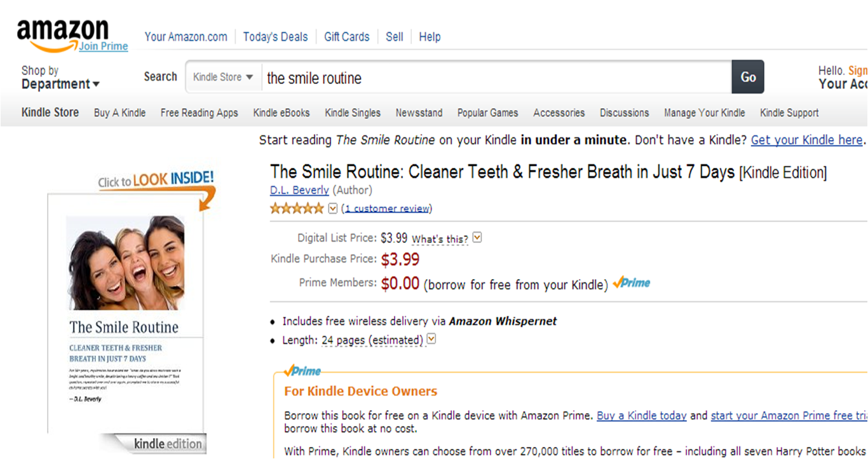
Task: Click the search text field
Action: click(x=496, y=78)
